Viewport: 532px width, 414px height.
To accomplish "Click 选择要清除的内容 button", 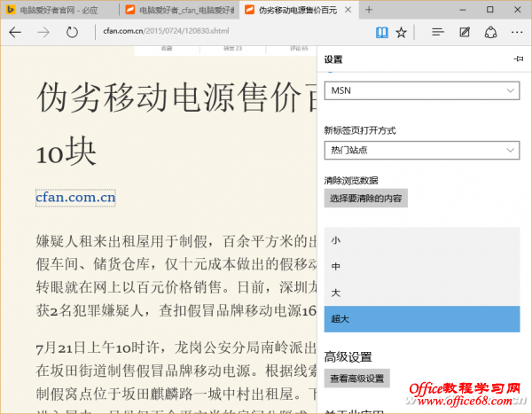I will pyautogui.click(x=365, y=198).
